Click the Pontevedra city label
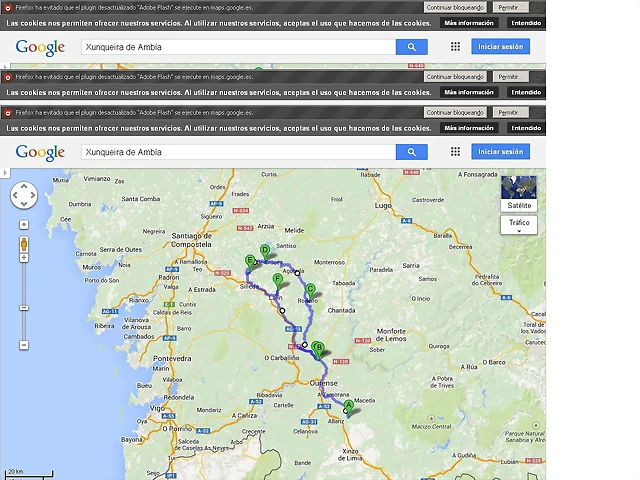This screenshot has height=480, width=640. [172, 358]
